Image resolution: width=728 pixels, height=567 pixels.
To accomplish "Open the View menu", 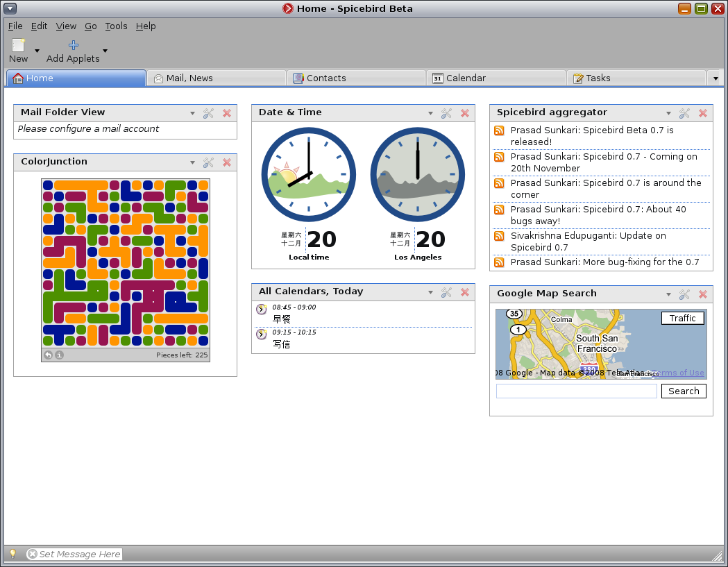I will coord(66,26).
